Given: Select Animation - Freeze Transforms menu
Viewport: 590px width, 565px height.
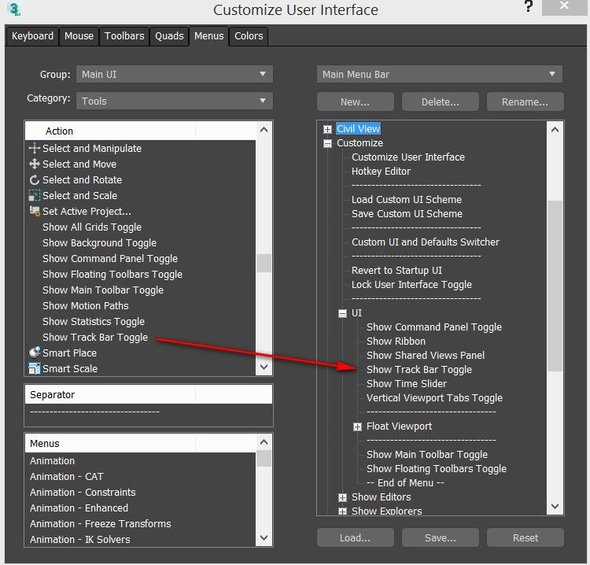Looking at the screenshot, I should point(100,524).
